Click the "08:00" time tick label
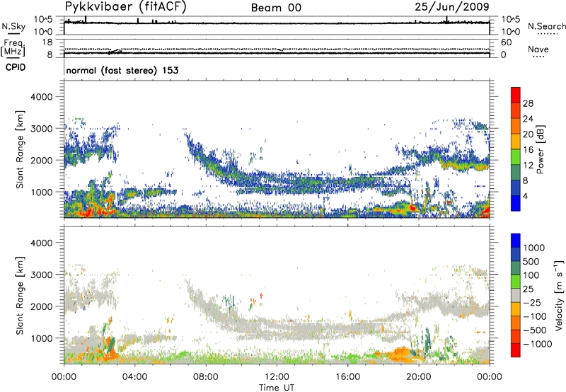The height and width of the screenshot is (392, 566). pos(206,377)
